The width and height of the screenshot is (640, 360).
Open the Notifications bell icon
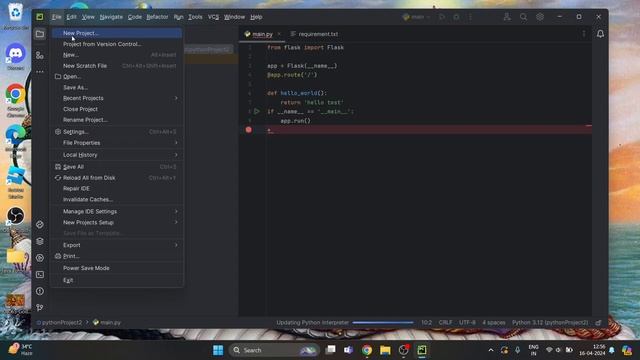600,34
